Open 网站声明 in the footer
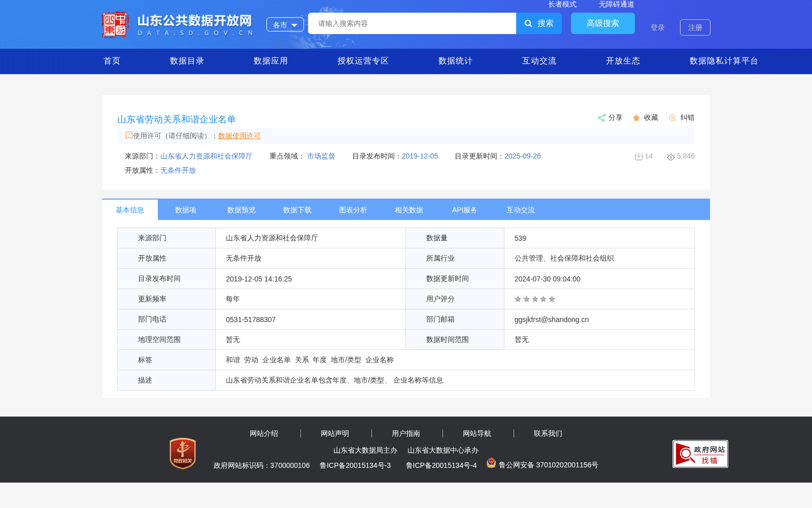 [x=335, y=433]
